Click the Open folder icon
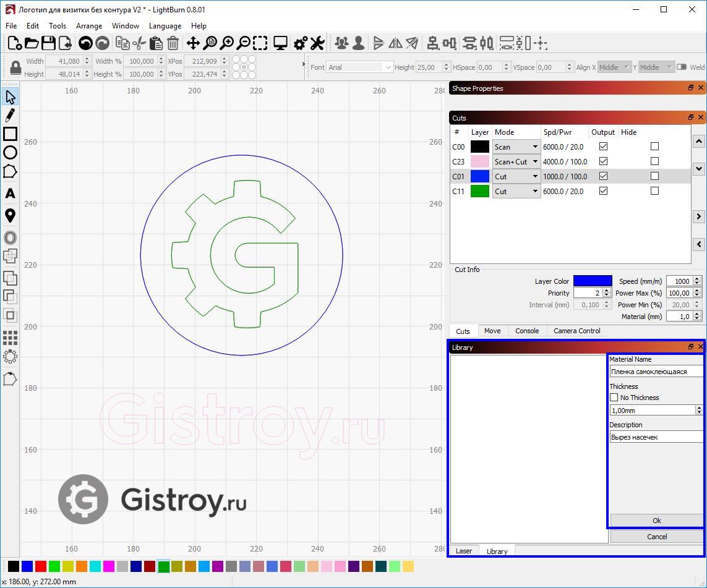The height and width of the screenshot is (588, 707). click(x=31, y=43)
